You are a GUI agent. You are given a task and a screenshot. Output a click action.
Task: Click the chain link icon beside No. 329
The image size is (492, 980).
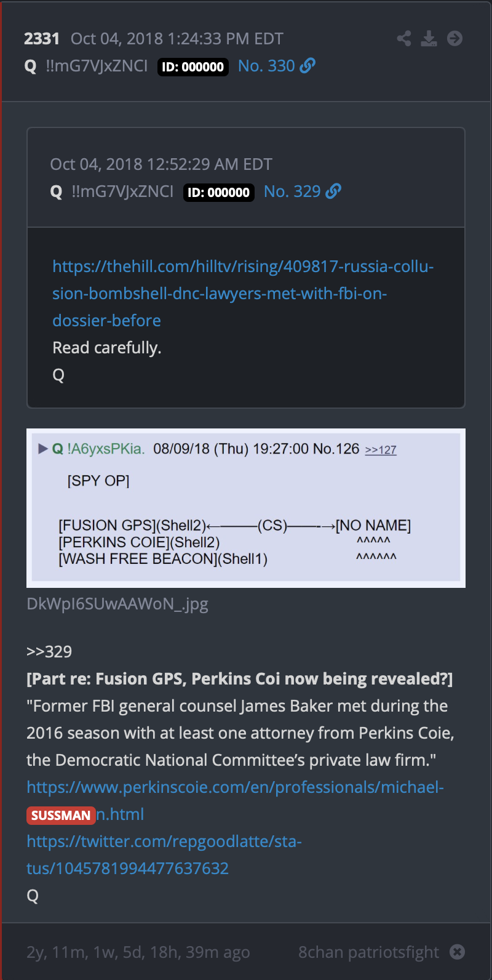click(334, 191)
